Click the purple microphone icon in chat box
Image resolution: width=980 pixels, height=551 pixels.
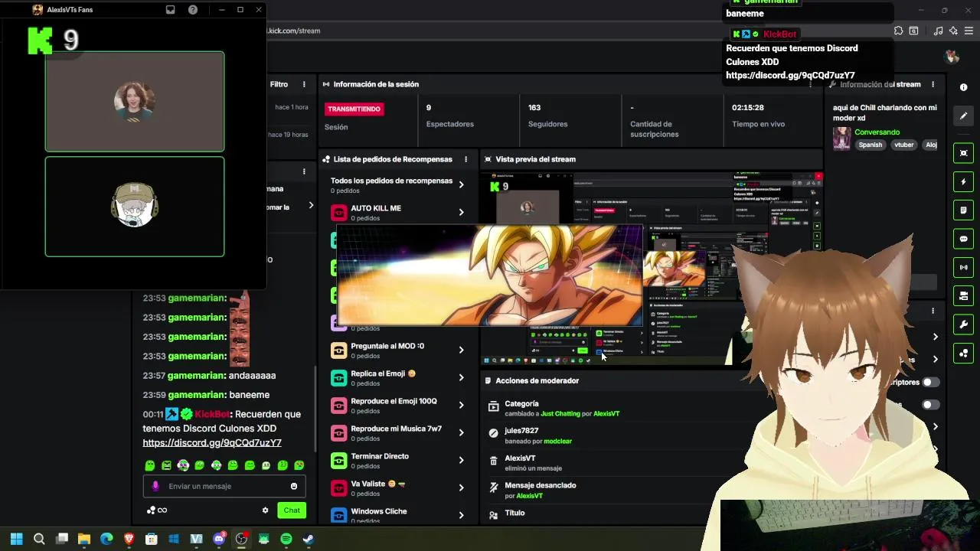point(155,486)
